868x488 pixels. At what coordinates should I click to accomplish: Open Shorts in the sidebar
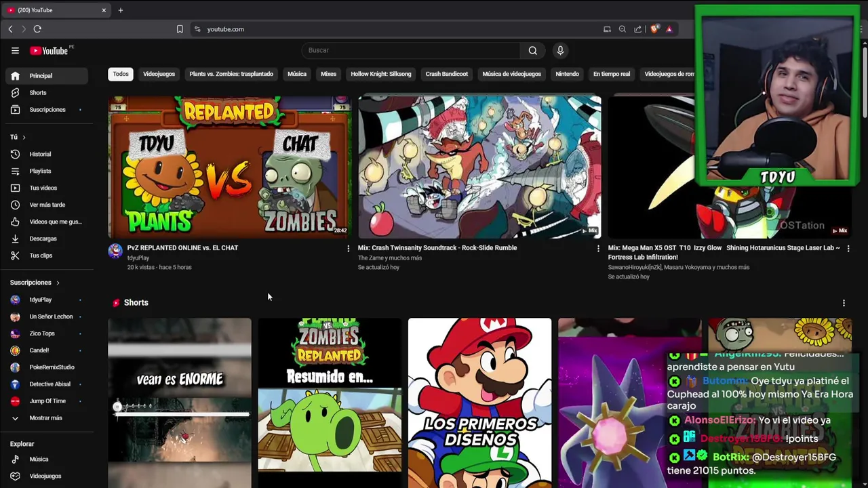(x=46, y=93)
